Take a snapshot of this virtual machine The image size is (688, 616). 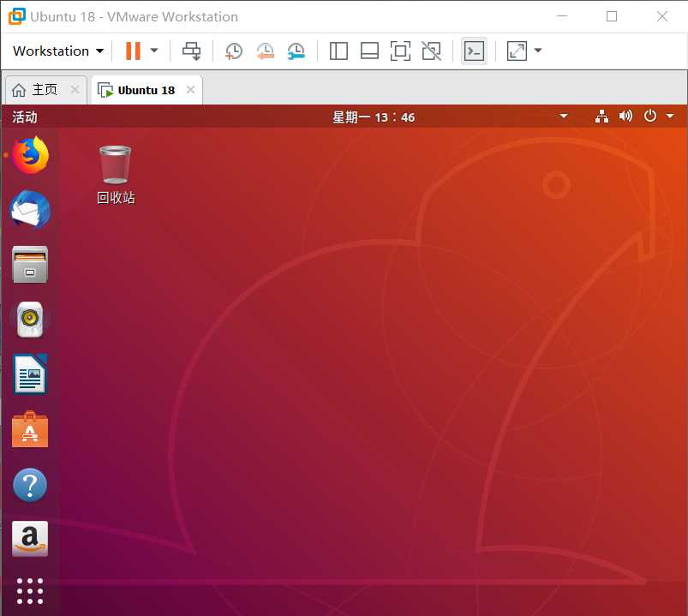click(x=233, y=51)
